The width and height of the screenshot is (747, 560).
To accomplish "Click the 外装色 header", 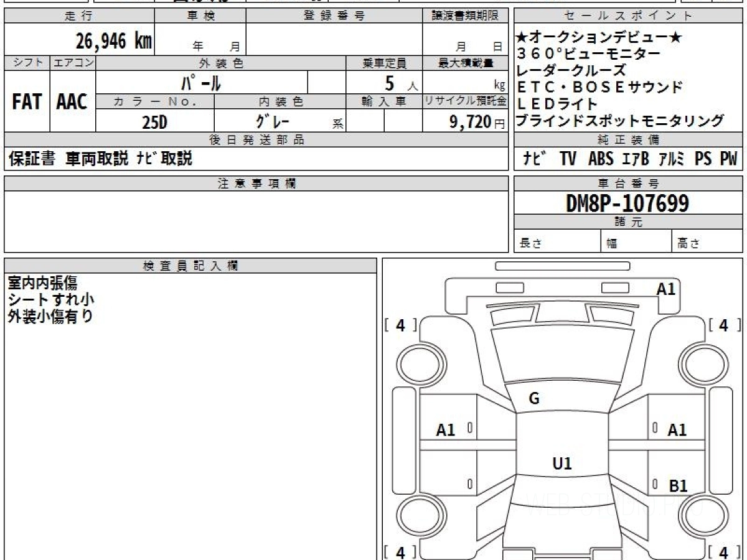I will [x=221, y=63].
